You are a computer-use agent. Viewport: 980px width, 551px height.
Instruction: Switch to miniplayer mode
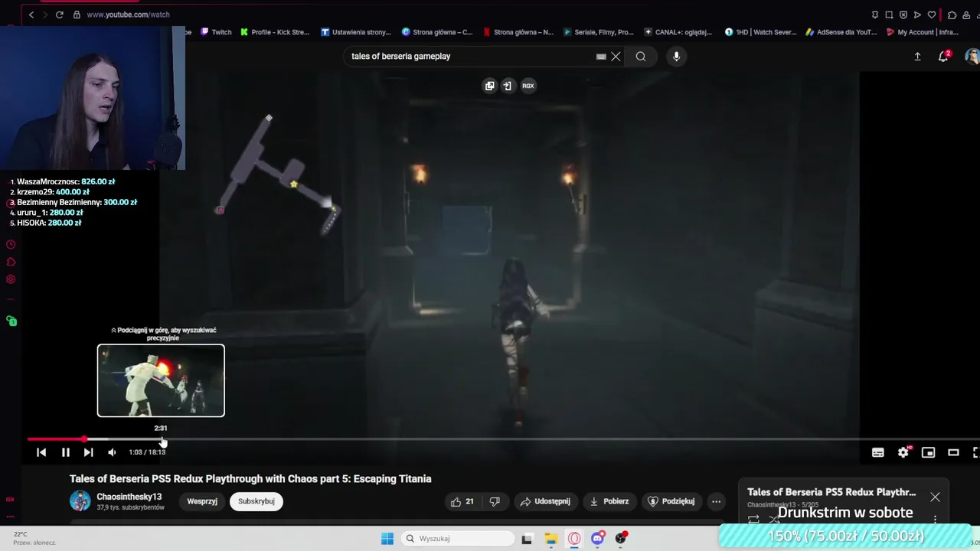click(928, 452)
